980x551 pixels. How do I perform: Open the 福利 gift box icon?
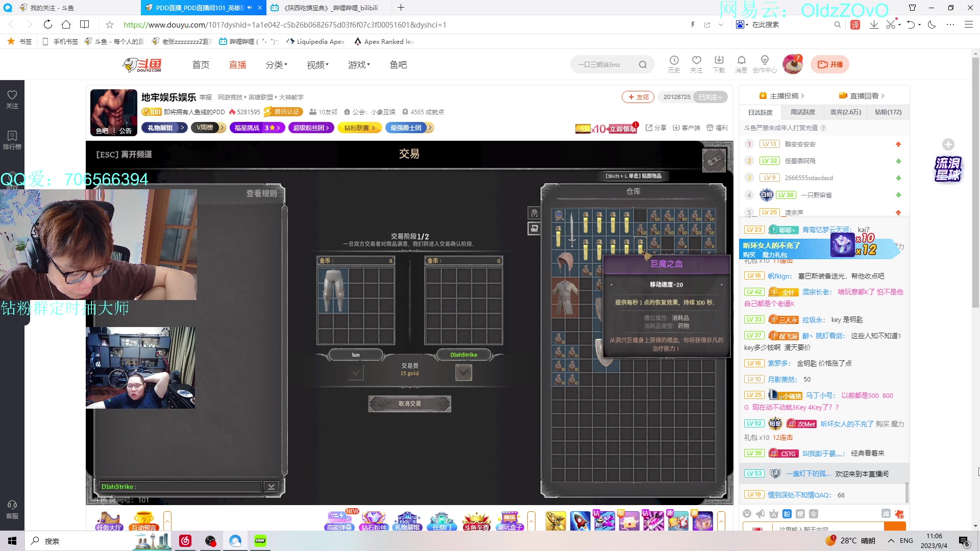coord(717,128)
